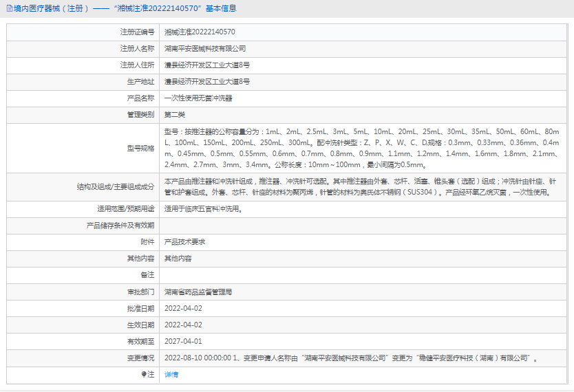Click the 产品名称 row label

point(140,98)
